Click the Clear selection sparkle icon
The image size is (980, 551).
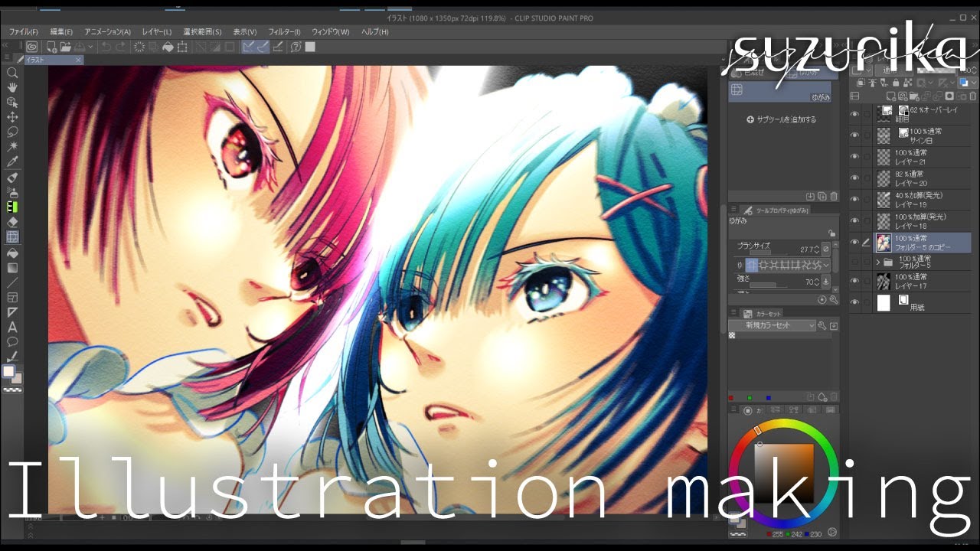139,47
